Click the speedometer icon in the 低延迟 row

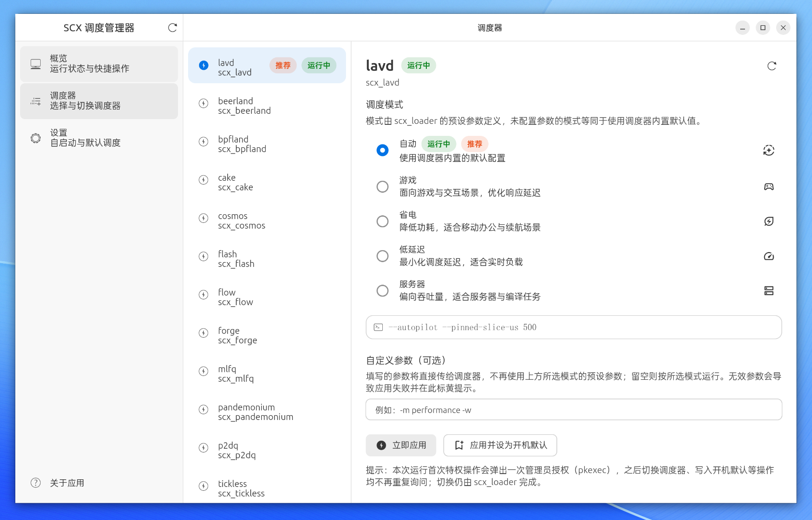[x=768, y=256]
